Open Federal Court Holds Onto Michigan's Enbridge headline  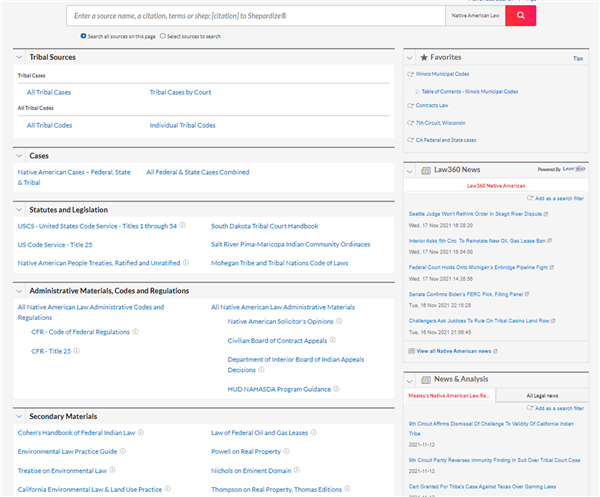[478, 267]
